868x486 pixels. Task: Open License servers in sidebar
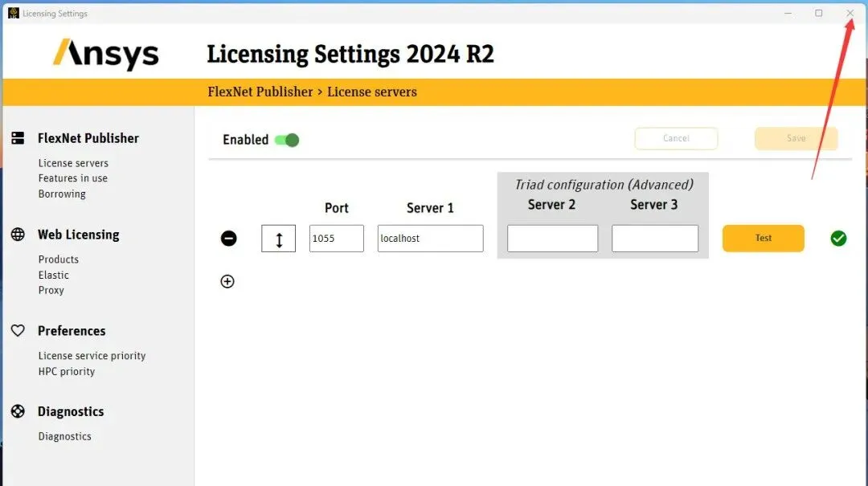point(73,163)
